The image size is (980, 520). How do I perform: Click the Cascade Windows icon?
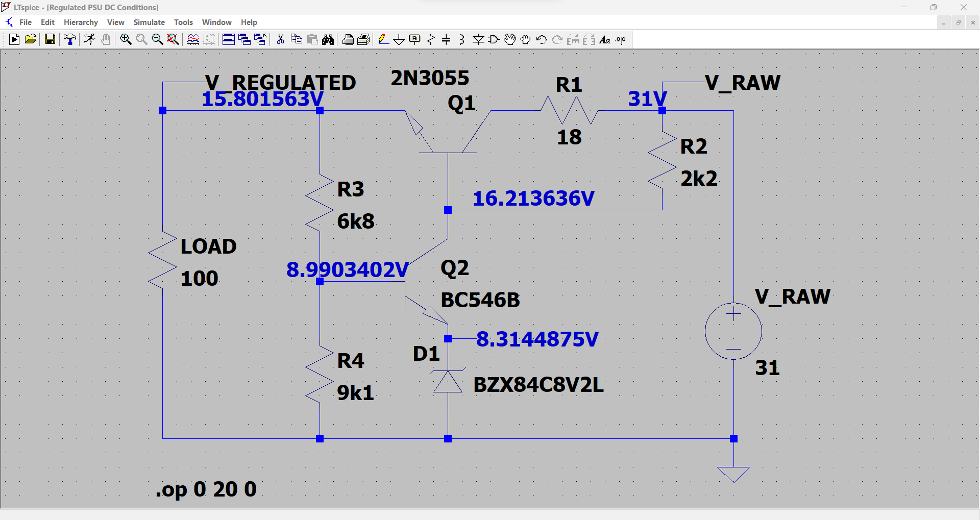[x=244, y=39]
